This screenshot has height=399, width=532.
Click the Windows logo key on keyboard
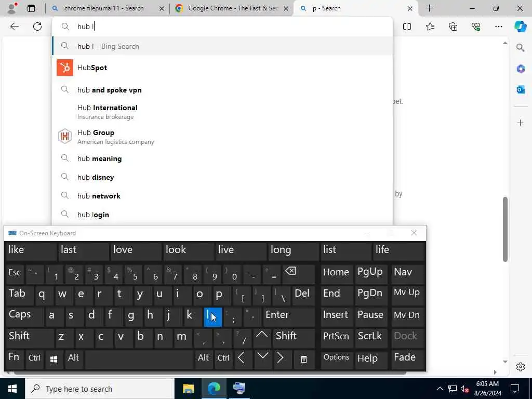[54, 360]
